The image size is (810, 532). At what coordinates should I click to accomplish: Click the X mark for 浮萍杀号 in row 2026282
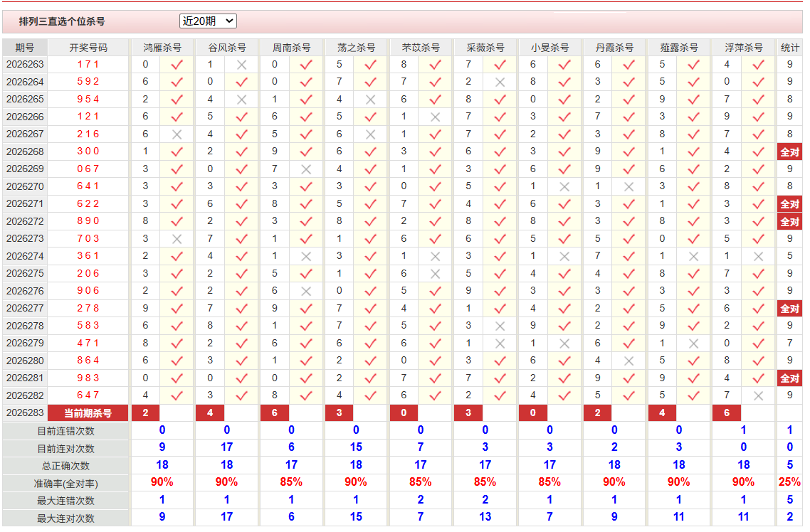click(x=758, y=395)
